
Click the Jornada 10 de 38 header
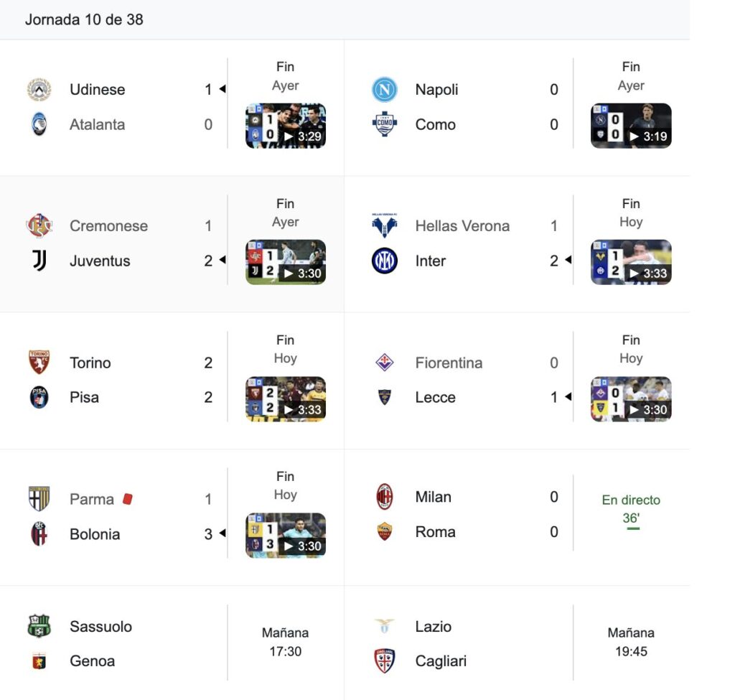click(84, 19)
